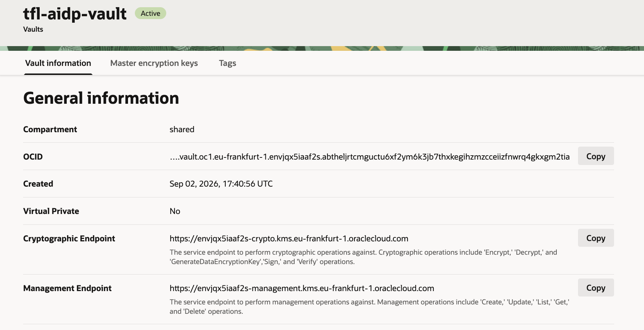The width and height of the screenshot is (644, 330).
Task: Click the Vaults breadcrumb label
Action: (x=33, y=29)
